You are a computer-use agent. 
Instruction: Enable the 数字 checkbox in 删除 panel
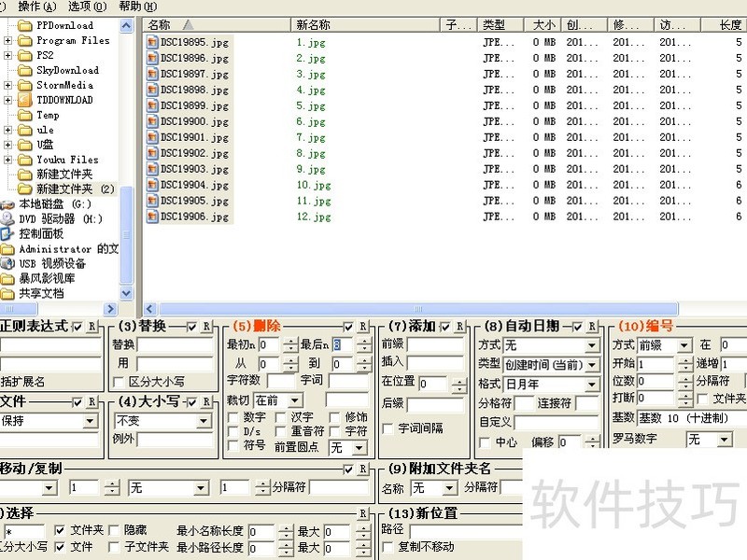[x=233, y=417]
